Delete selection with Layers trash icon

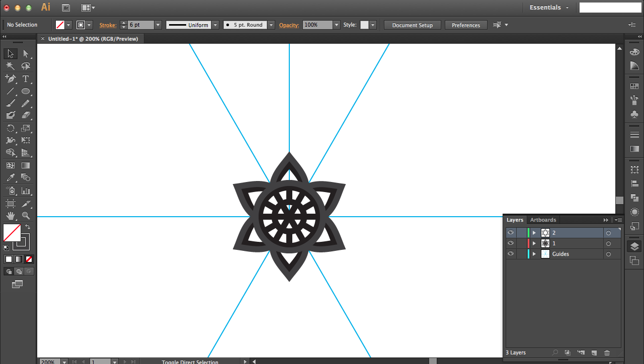tap(607, 353)
